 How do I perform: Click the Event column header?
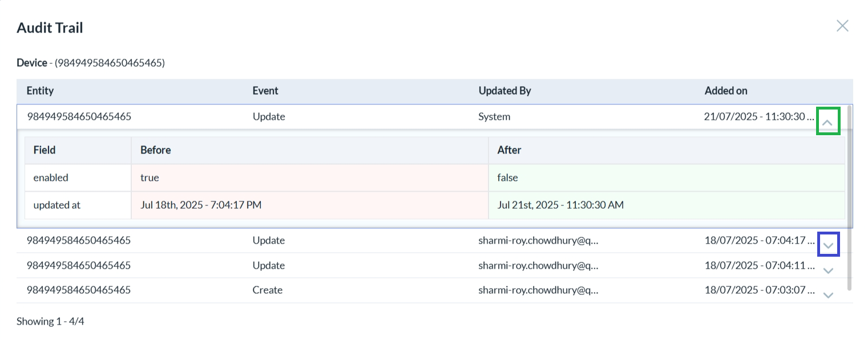(x=265, y=91)
